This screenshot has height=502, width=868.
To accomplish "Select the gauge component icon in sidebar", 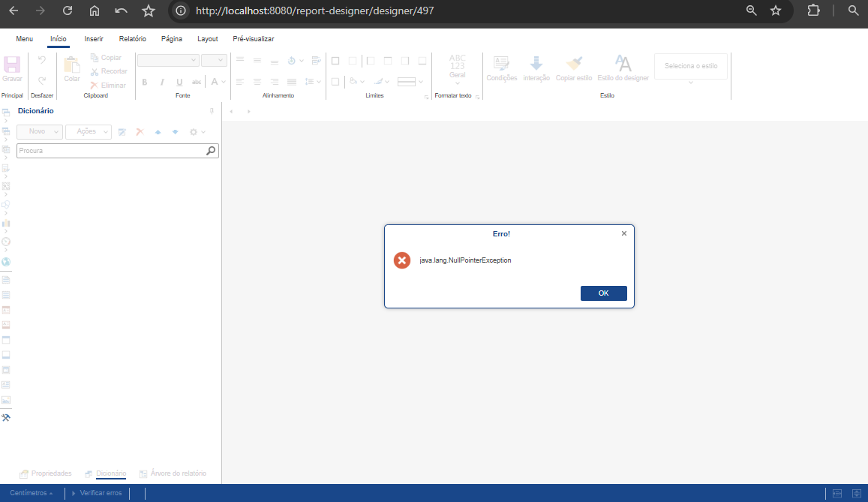I will tap(6, 242).
